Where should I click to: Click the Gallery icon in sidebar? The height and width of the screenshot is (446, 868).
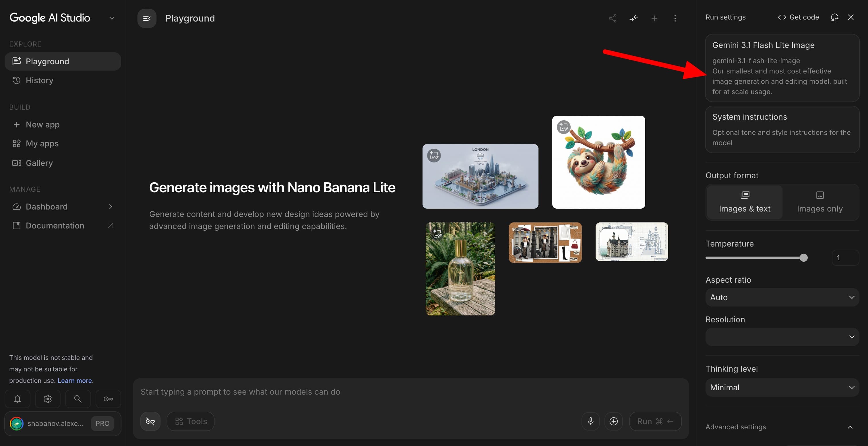pyautogui.click(x=17, y=163)
